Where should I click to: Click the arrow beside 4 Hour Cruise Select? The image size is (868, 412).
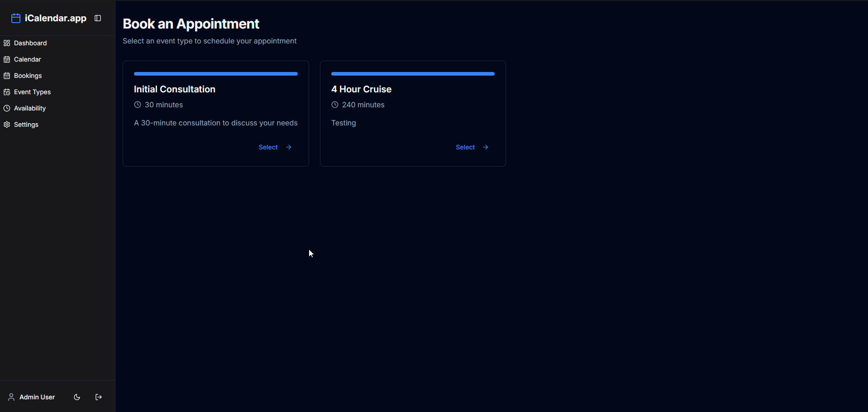coord(486,147)
